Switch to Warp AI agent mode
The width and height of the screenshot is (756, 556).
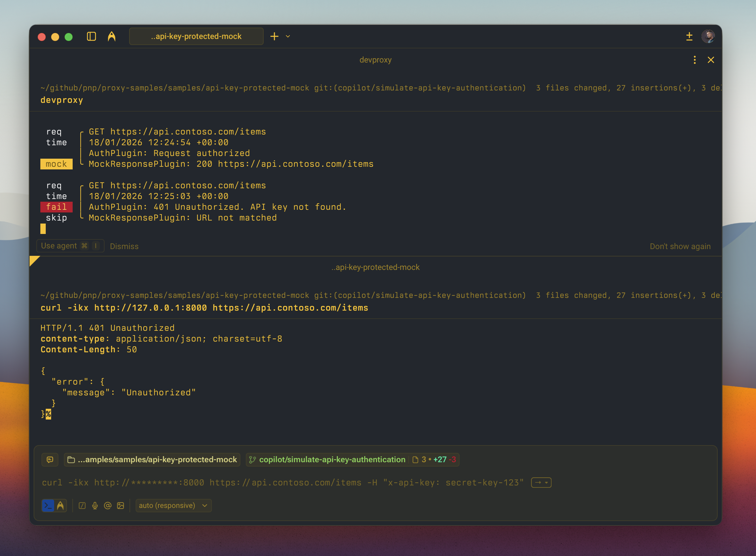click(61, 505)
